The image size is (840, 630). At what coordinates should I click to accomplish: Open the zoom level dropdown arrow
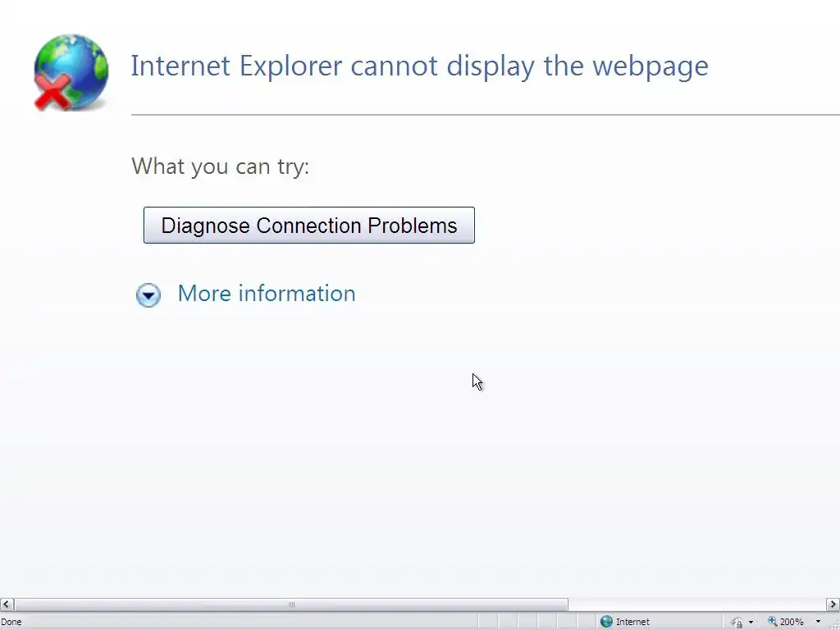click(818, 622)
